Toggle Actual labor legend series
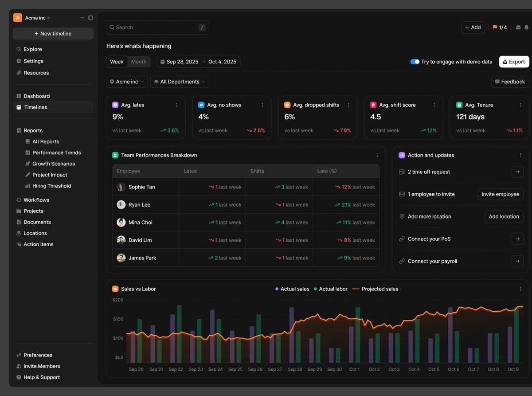The image size is (532, 396). 330,289
